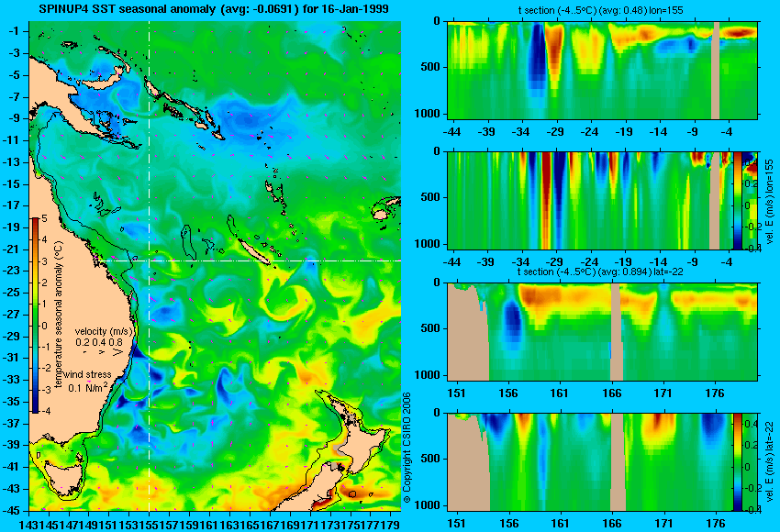Image resolution: width=780 pixels, height=532 pixels.
Task: Click the '© Copyright CSIRO 2006' text
Action: click(x=407, y=448)
